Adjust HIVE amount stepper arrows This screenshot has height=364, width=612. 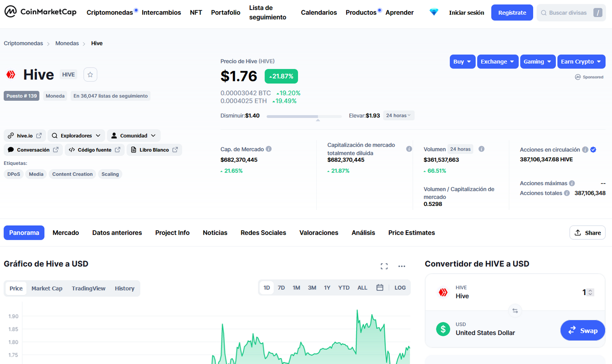(590, 292)
